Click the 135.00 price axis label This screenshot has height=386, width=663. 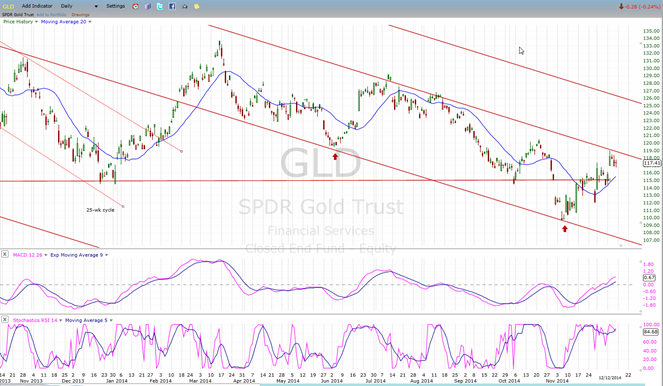(652, 31)
